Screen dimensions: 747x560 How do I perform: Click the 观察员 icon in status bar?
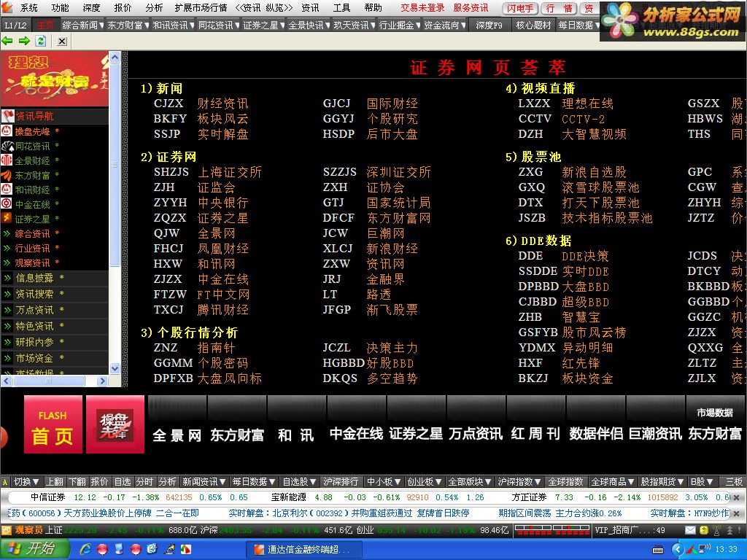[x=7, y=530]
